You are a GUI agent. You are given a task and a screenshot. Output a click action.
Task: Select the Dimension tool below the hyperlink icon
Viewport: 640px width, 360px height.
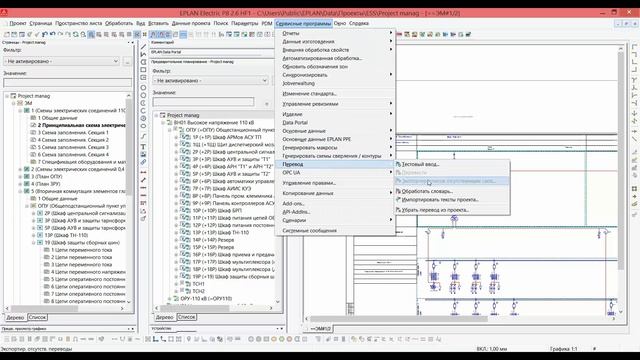tap(143, 172)
